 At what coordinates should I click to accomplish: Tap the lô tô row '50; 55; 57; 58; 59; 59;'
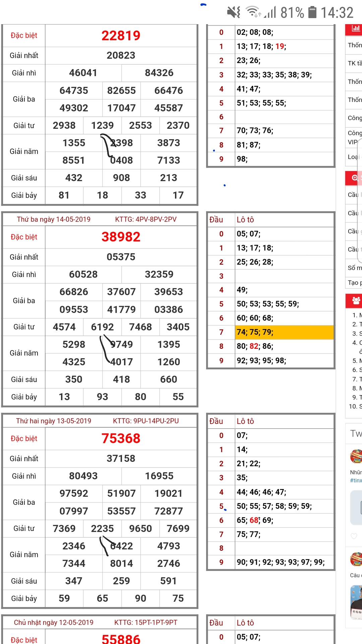(284, 506)
